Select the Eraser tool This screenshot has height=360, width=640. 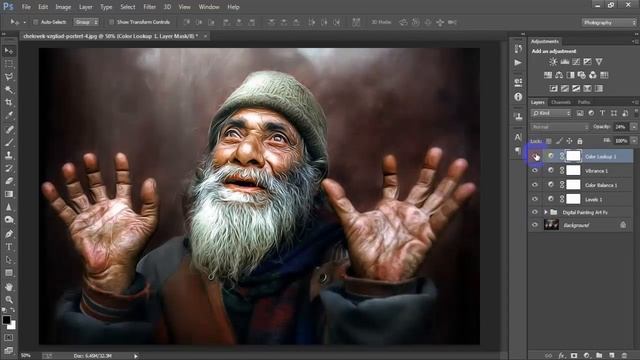[9, 181]
